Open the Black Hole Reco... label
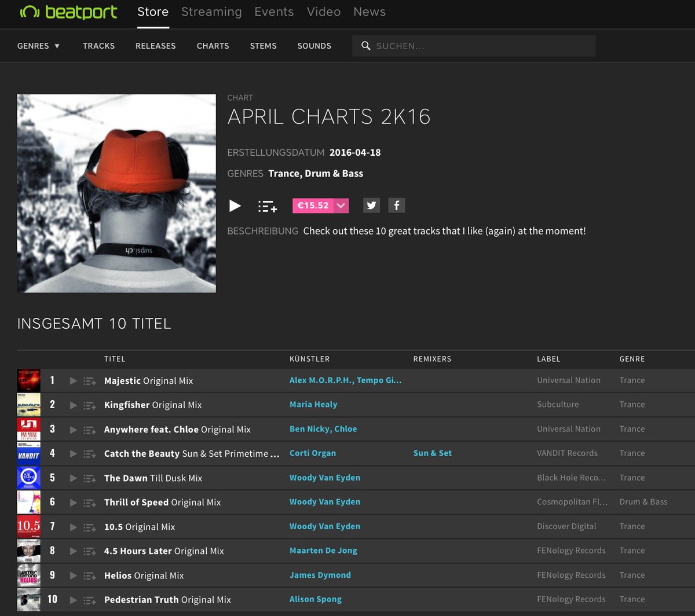Image resolution: width=695 pixels, height=616 pixels. 572,478
